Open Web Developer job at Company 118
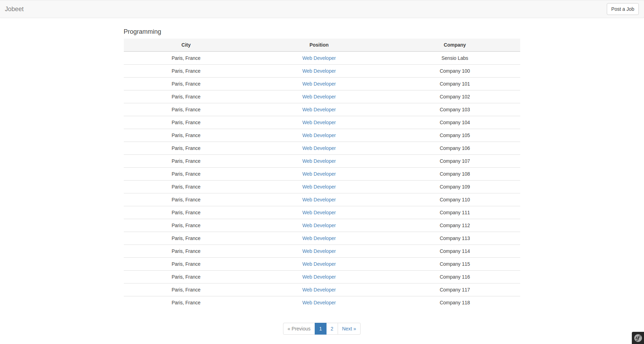The height and width of the screenshot is (344, 644). (319, 303)
